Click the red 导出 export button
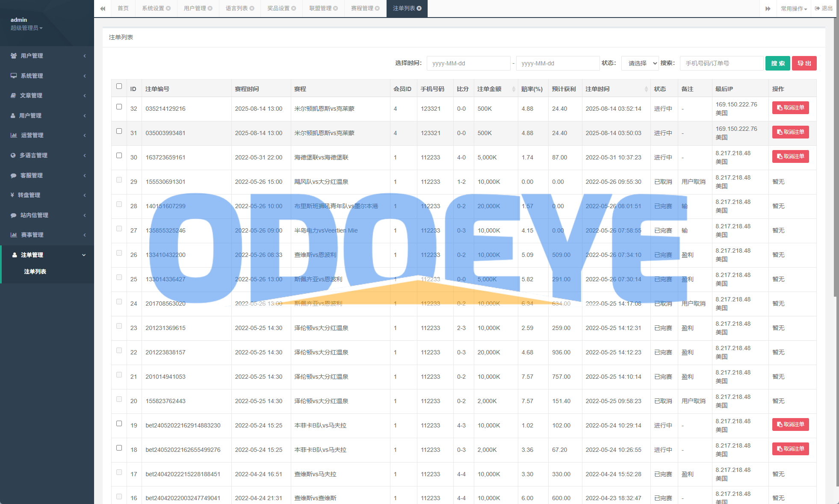The width and height of the screenshot is (839, 504). (804, 63)
